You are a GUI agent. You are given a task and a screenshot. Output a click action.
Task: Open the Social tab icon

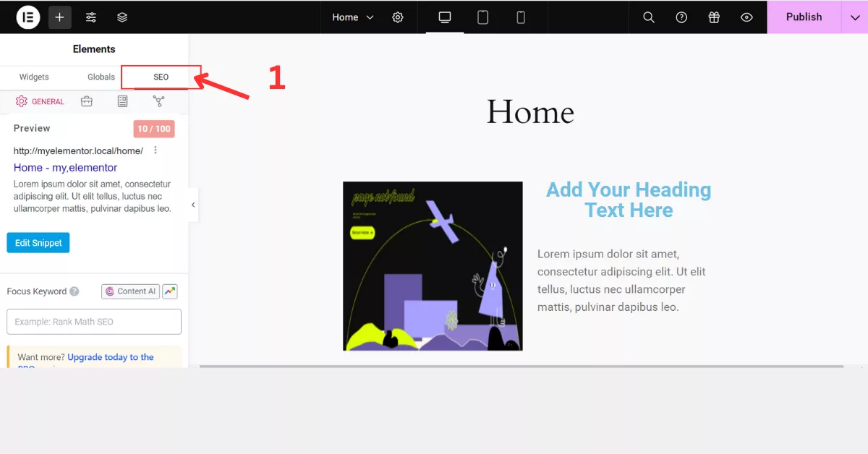pos(158,102)
